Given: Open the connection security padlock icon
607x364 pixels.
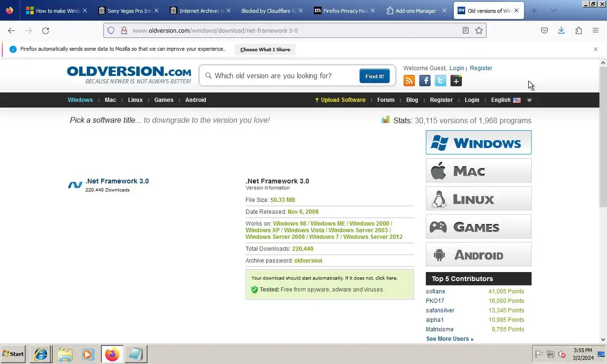Looking at the screenshot, I should click(124, 30).
